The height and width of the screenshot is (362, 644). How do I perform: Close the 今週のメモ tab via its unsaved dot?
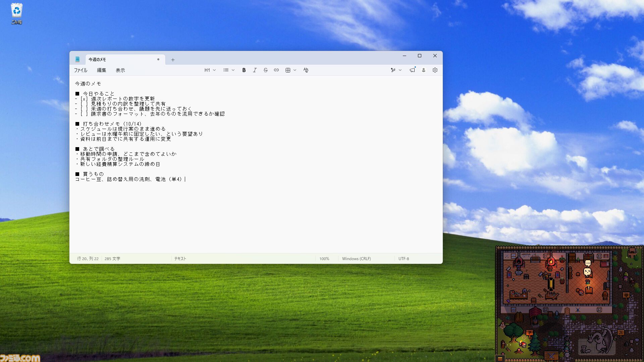(158, 59)
